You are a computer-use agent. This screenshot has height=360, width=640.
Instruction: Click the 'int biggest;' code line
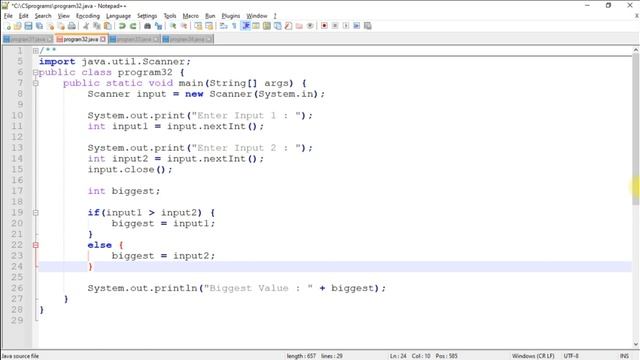pyautogui.click(x=124, y=191)
